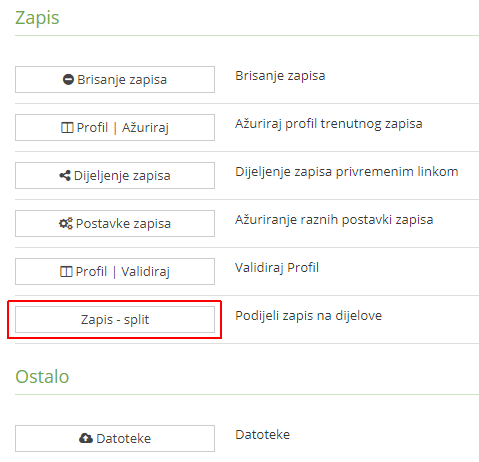Click the cloud upload icon on Datoteke
The height and width of the screenshot is (462, 479).
(86, 438)
